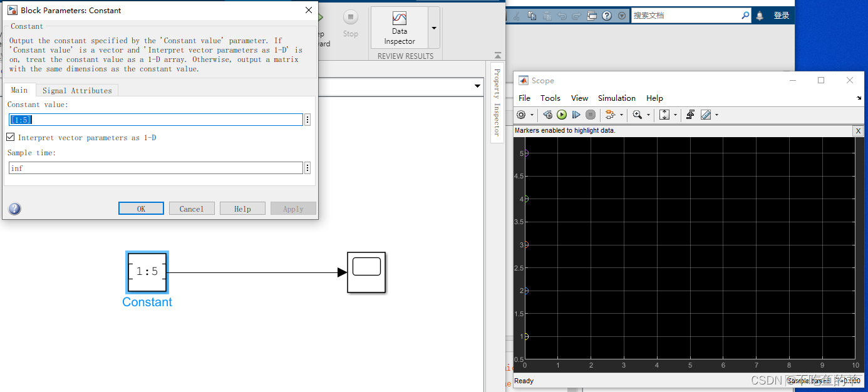Click the greyed Scope stop icon
Screen dimensions: 868x392
(591, 115)
